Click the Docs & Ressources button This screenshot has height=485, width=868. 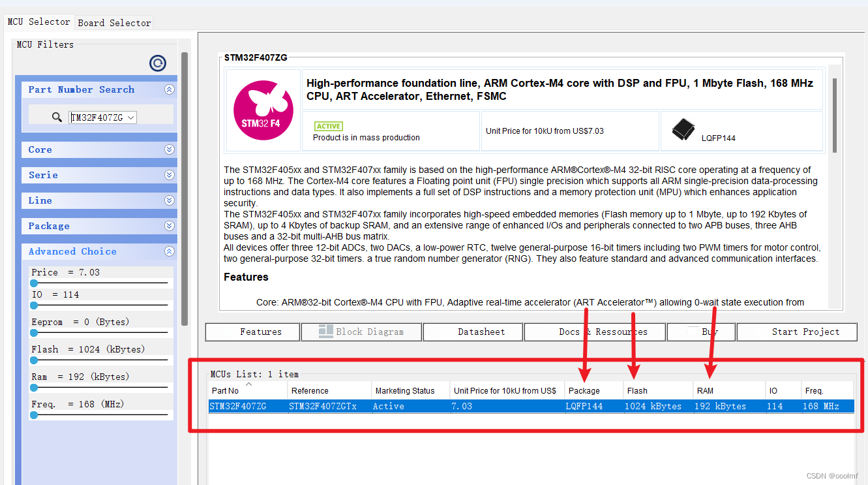click(595, 332)
